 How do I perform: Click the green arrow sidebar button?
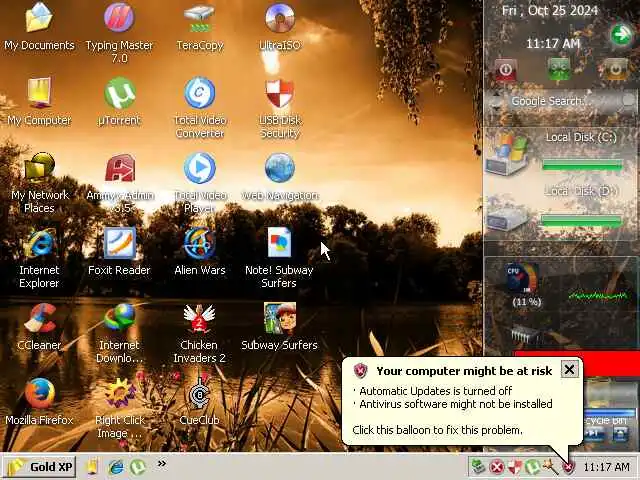tap(621, 35)
